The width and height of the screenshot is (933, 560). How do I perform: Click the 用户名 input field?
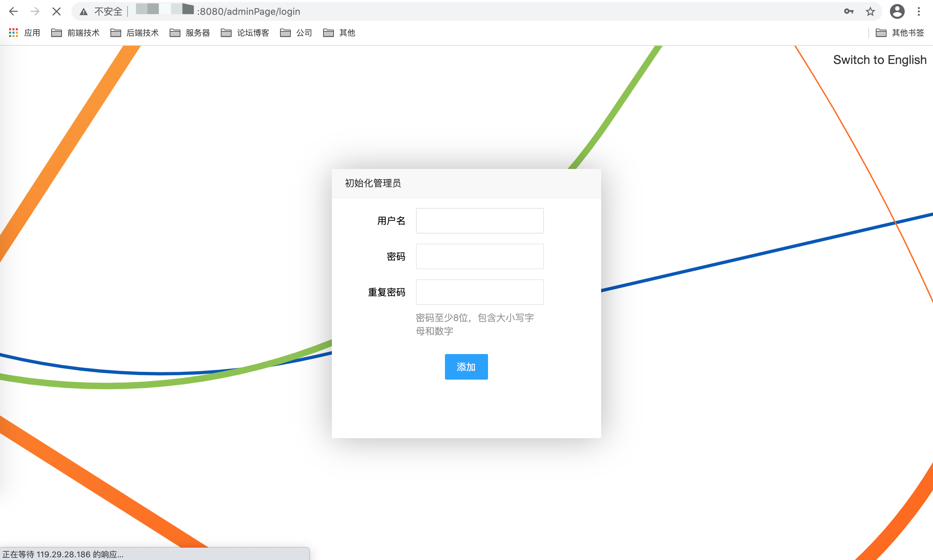480,220
